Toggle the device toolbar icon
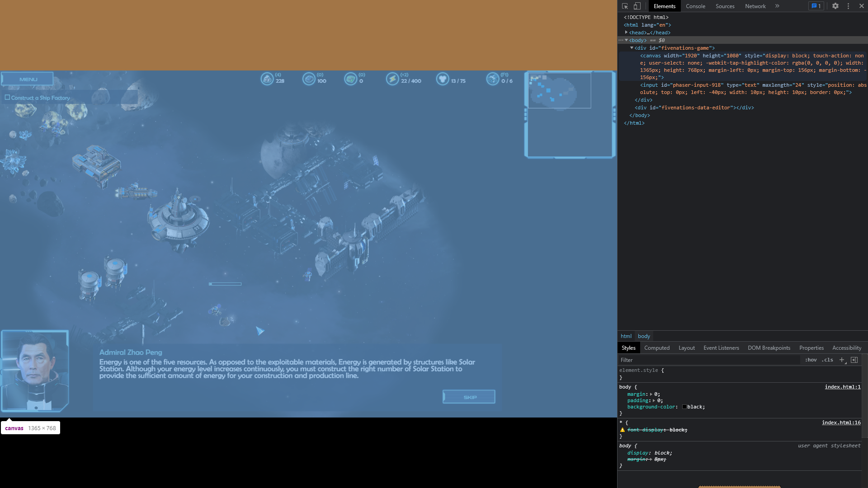 pos(637,6)
